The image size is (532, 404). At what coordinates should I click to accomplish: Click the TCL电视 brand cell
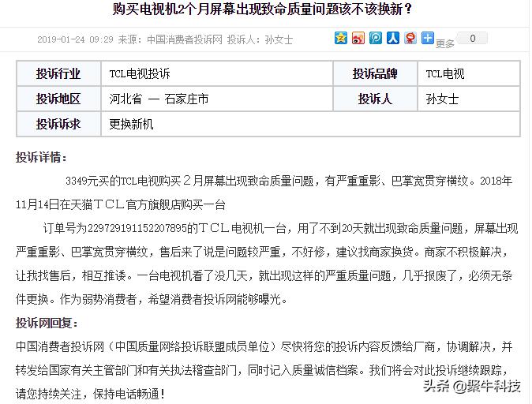pyautogui.click(x=469, y=73)
